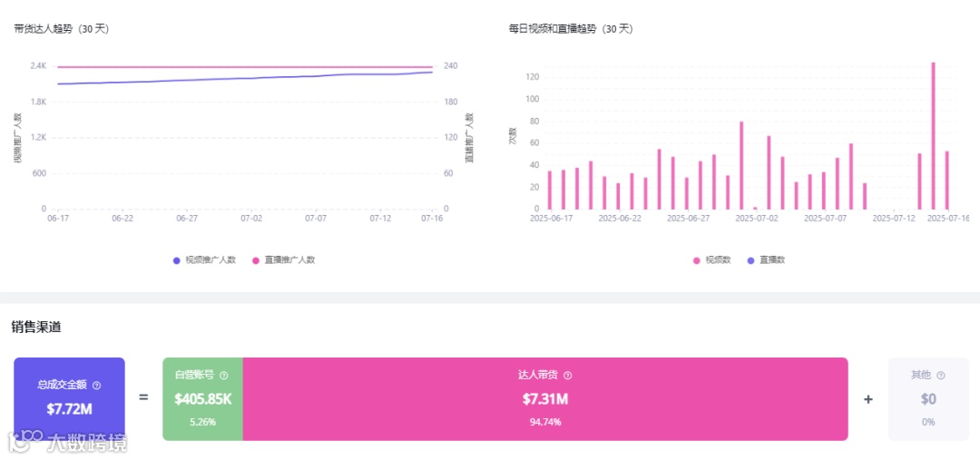This screenshot has height=460, width=980.
Task: Click the flat pink 直播推广人数 line
Action: click(x=245, y=67)
